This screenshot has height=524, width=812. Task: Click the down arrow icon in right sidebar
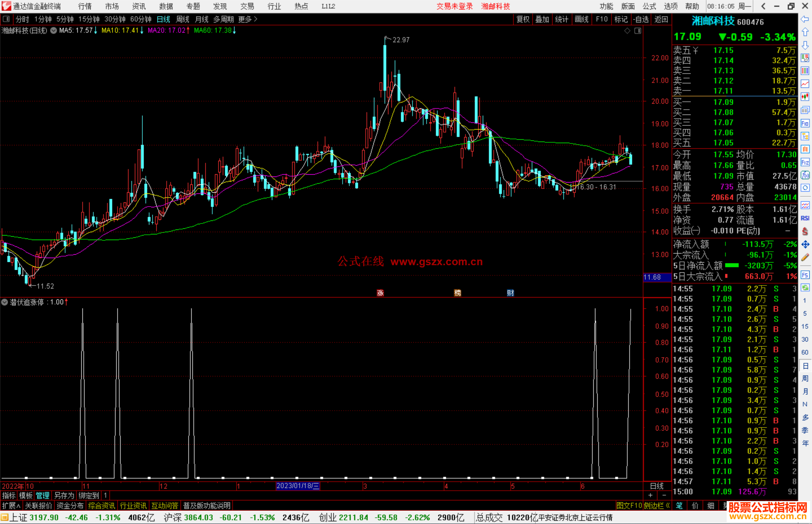(805, 45)
